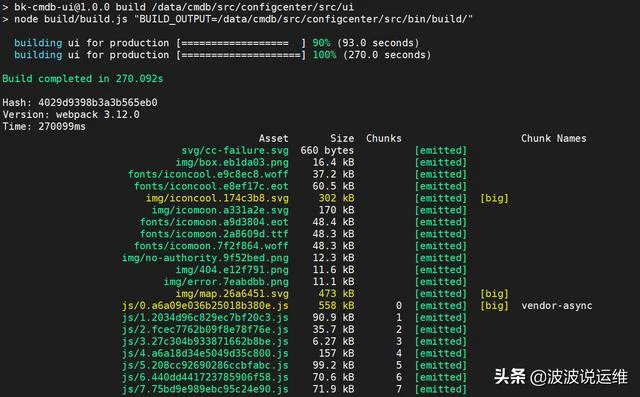Screen dimensions: 640x397
Task: Click the '(270.0 seconds)' text
Action: 387,55
